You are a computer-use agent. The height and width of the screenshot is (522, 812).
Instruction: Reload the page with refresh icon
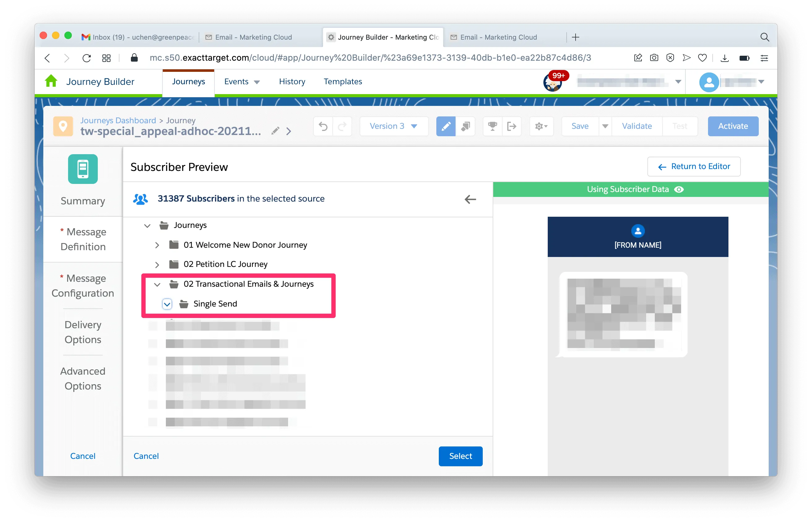(86, 58)
